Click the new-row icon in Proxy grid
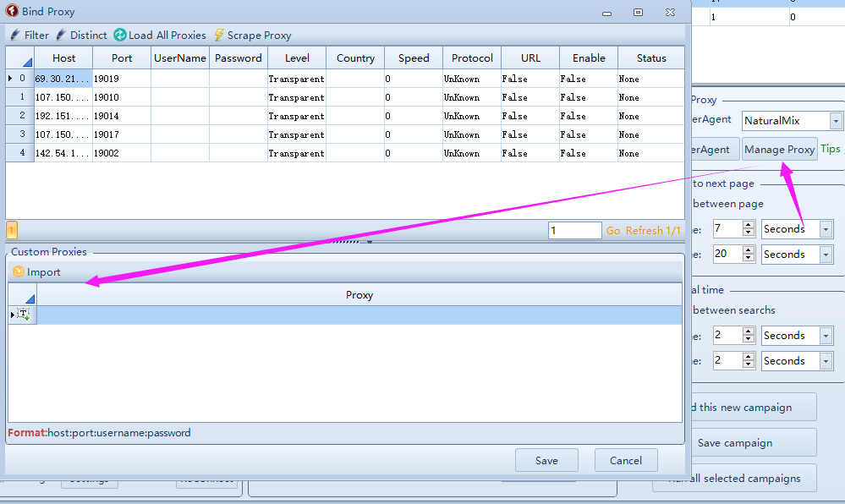This screenshot has width=845, height=504. point(23,315)
